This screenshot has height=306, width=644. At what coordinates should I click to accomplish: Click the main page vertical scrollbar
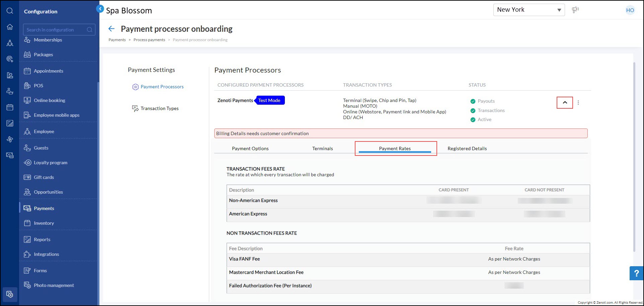click(x=634, y=157)
